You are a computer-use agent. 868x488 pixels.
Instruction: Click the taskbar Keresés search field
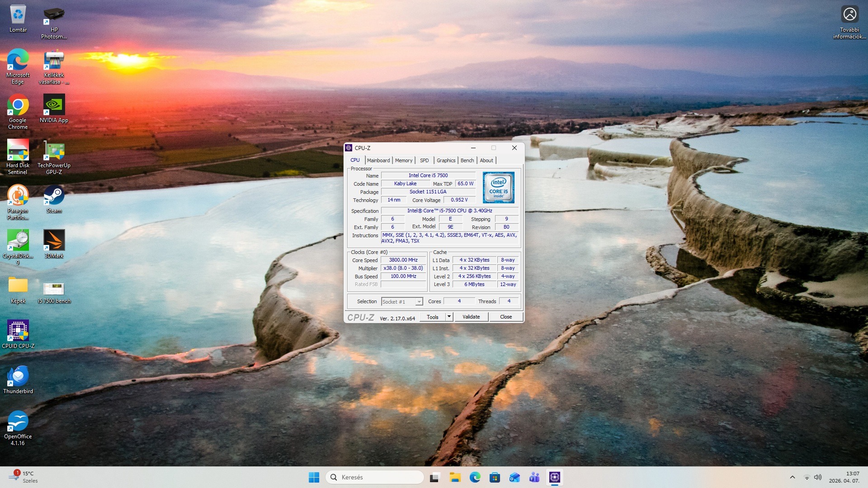375,477
